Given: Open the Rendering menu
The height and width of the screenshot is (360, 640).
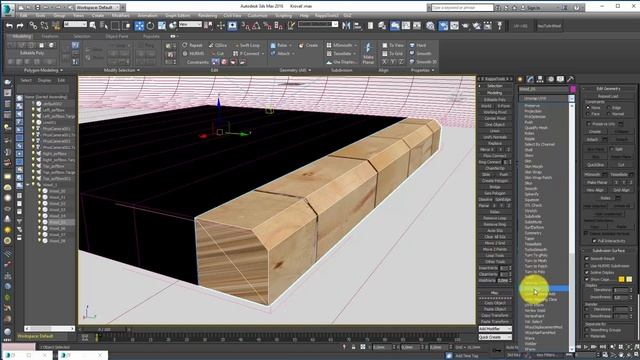Looking at the screenshot, I should click(207, 16).
